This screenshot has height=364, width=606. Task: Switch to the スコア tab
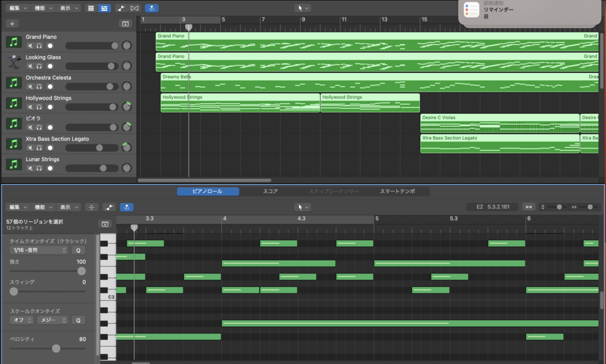[270, 191]
